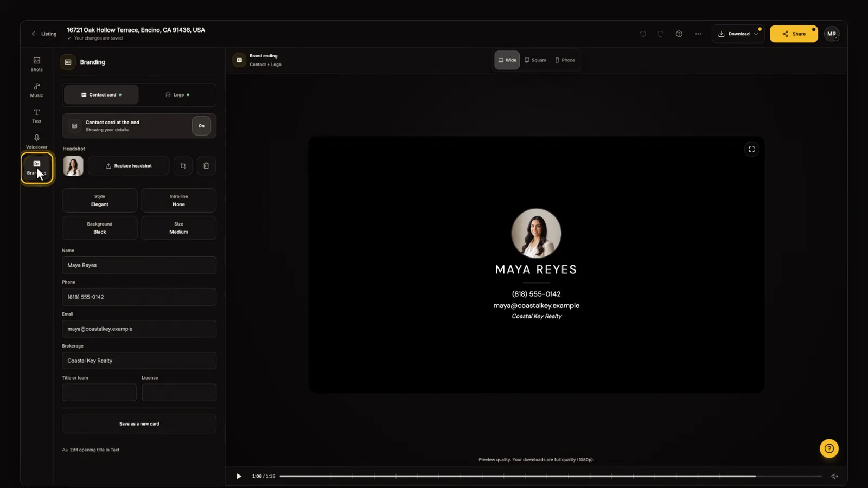This screenshot has height=488, width=868.
Task: Open the Size Medium selector
Action: 178,228
